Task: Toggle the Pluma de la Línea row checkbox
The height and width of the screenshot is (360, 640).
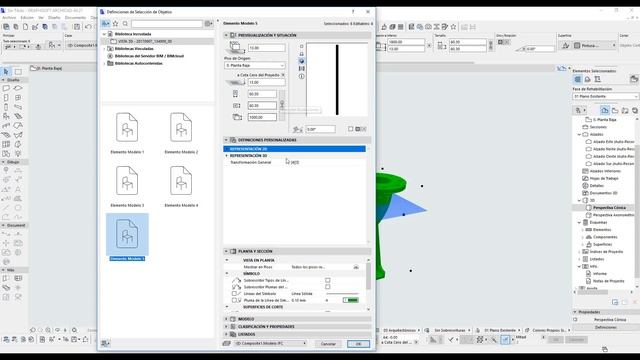Action: tap(234, 300)
